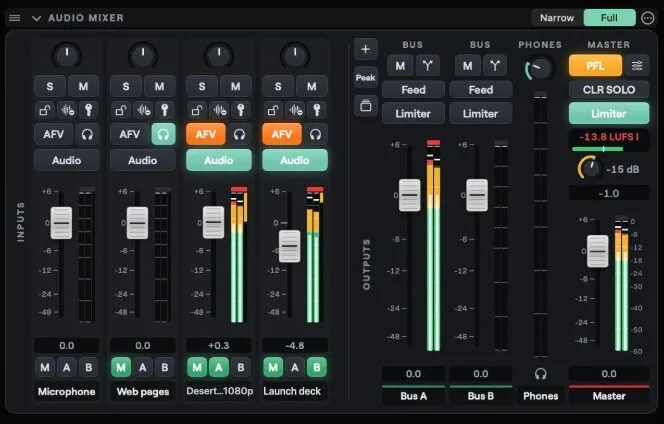Mute the Web pages channel
This screenshot has height=424, width=664.
[159, 86]
